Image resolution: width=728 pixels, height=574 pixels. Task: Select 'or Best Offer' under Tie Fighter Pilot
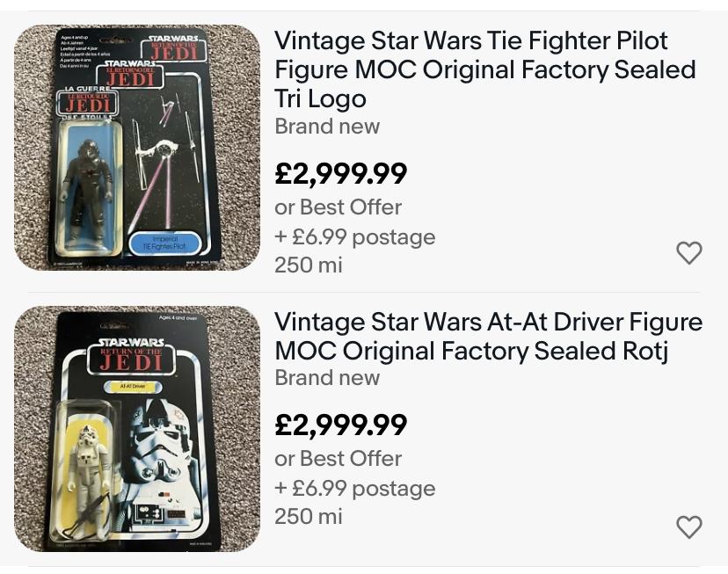coord(338,207)
